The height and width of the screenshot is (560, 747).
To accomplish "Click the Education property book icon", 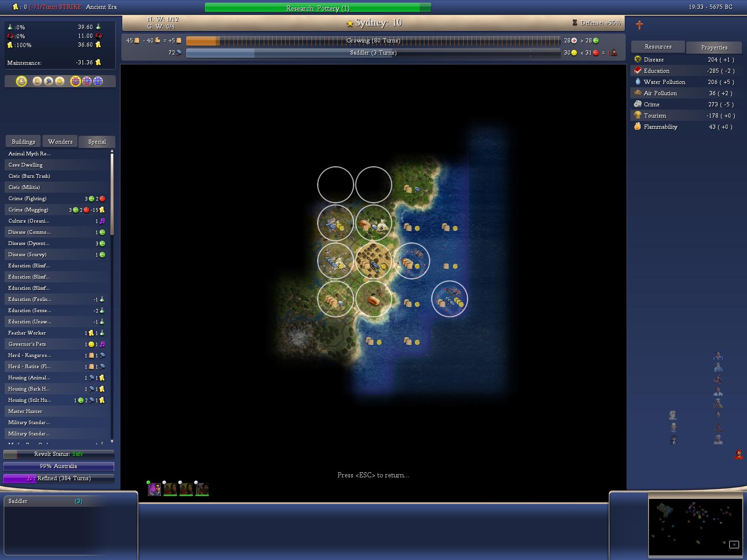I will [x=638, y=70].
